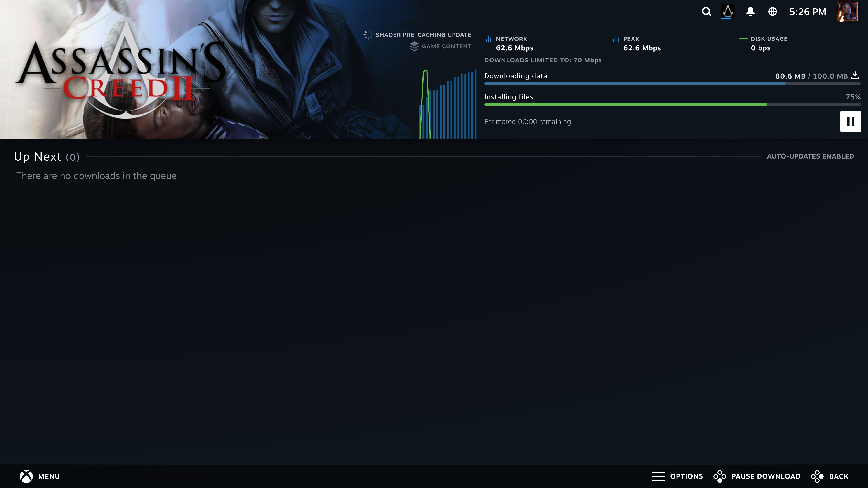Click Auto-Updates Enabled label
The image size is (868, 488).
810,156
